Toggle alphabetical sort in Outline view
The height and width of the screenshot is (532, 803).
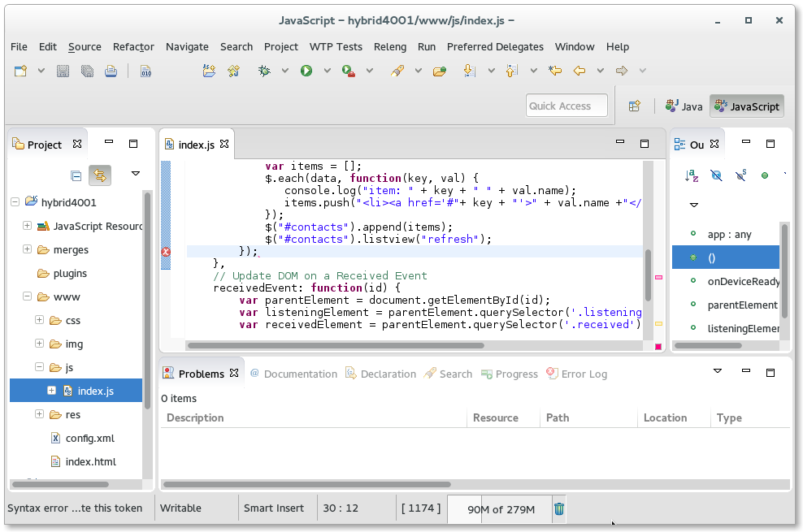692,175
